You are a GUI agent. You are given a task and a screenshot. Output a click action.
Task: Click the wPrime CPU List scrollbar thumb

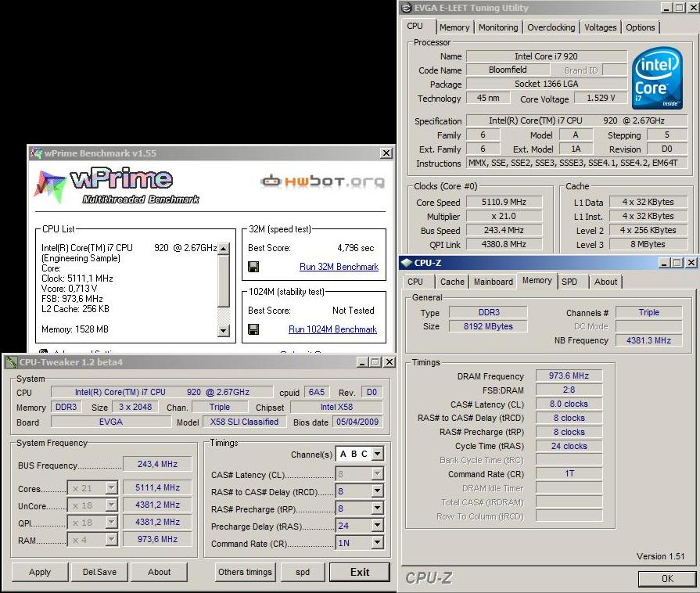point(224,281)
